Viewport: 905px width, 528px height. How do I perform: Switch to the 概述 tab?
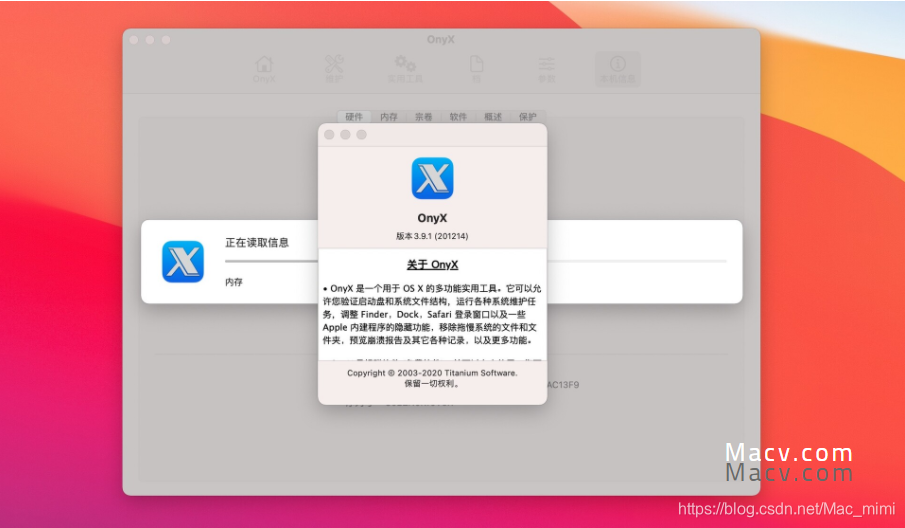coord(492,117)
